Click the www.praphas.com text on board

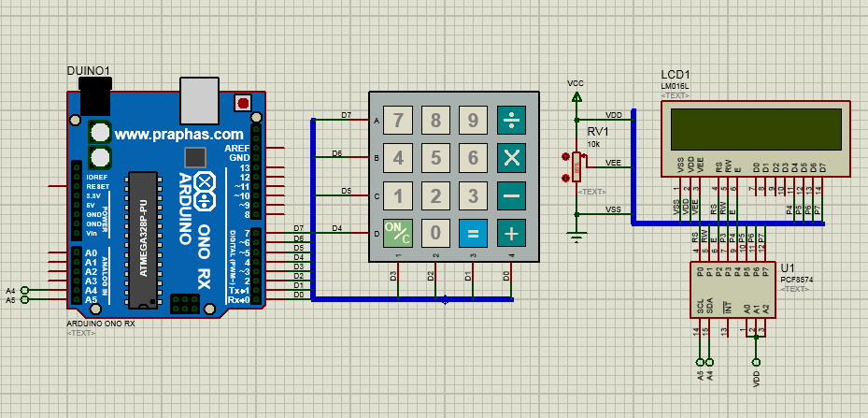178,134
